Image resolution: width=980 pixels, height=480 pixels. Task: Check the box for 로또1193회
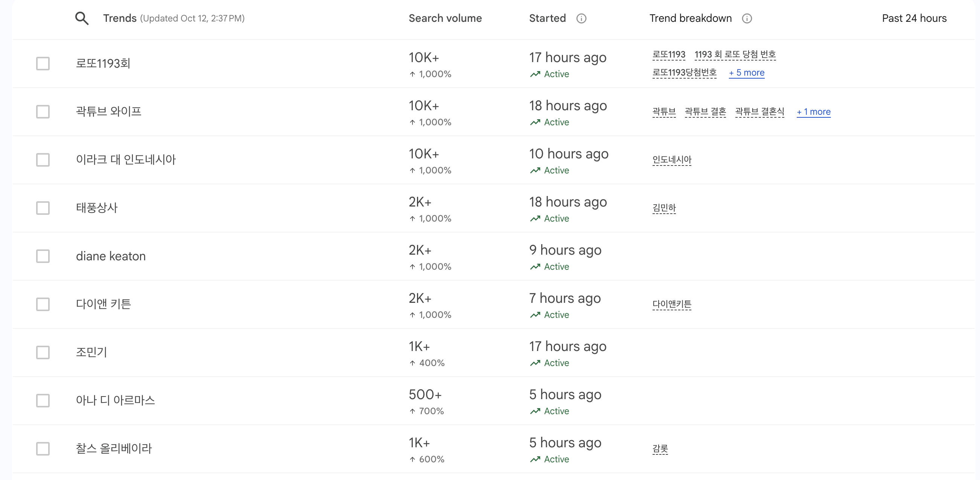(43, 64)
